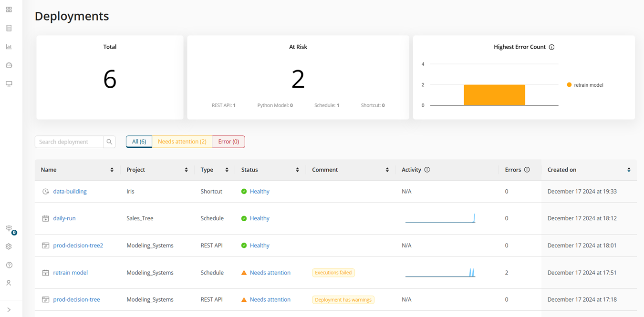Select the Error (0) filter tab
Viewport: 644px width, 317px height.
pyautogui.click(x=229, y=142)
